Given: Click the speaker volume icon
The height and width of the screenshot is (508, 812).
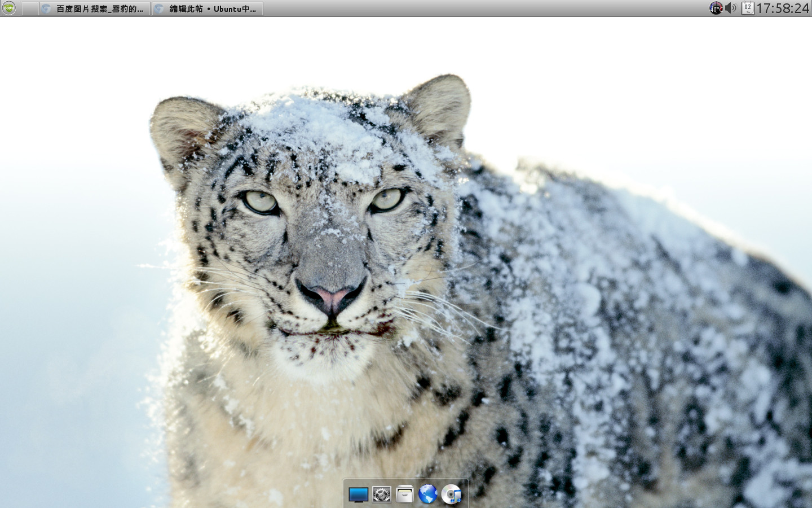Looking at the screenshot, I should (731, 8).
